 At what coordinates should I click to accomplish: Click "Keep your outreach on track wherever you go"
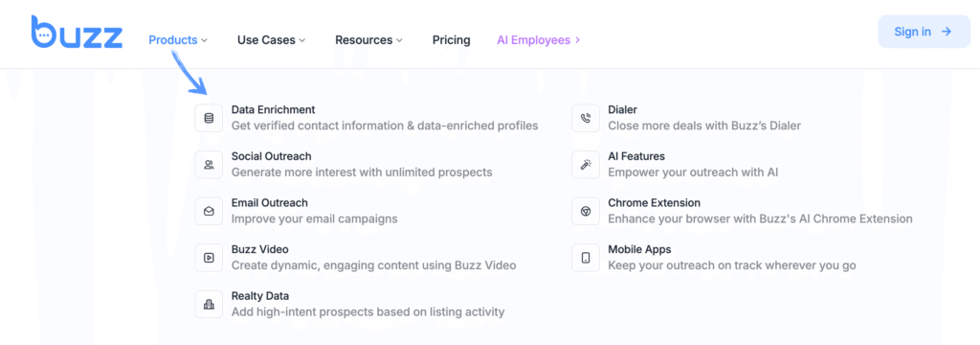(x=732, y=264)
